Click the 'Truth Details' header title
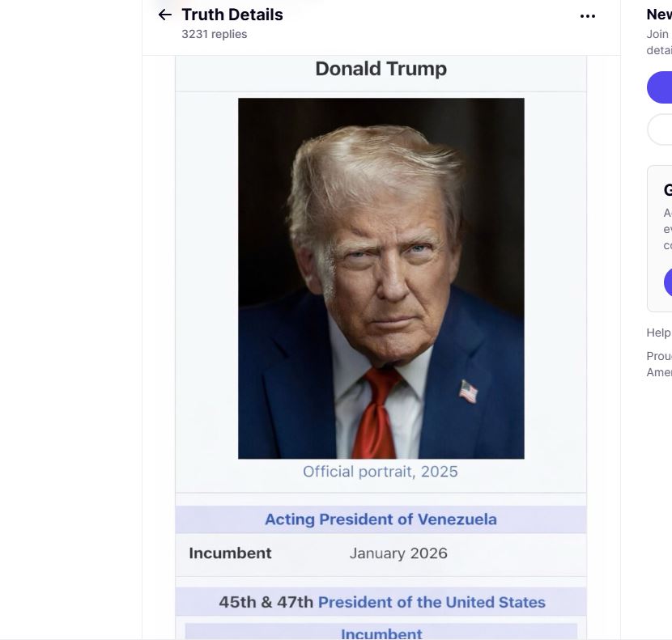 (x=232, y=15)
